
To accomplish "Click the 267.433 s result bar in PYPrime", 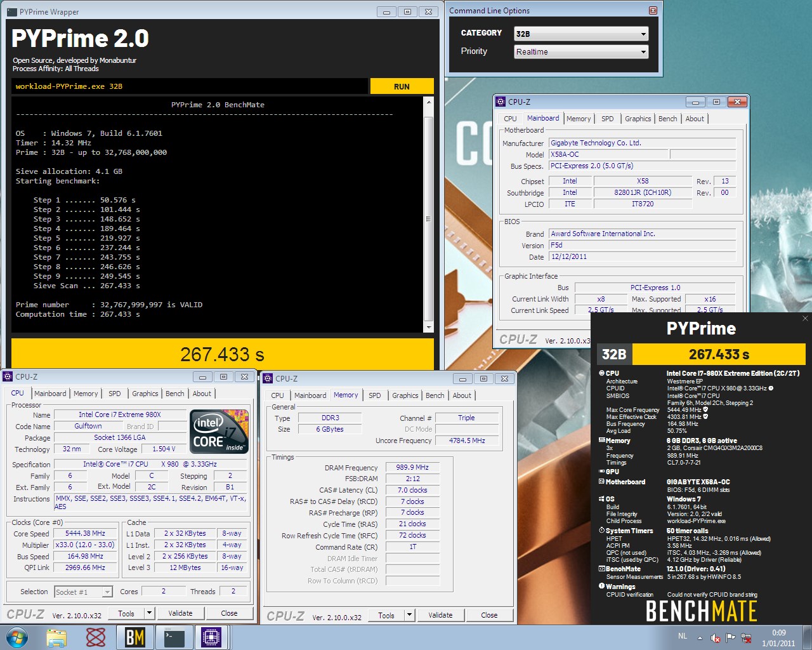I will point(222,354).
